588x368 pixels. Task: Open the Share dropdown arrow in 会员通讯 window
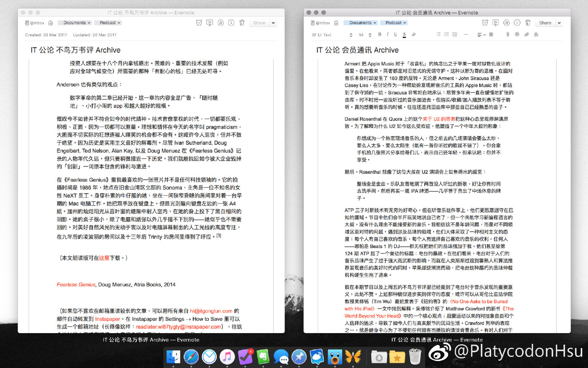[559, 23]
